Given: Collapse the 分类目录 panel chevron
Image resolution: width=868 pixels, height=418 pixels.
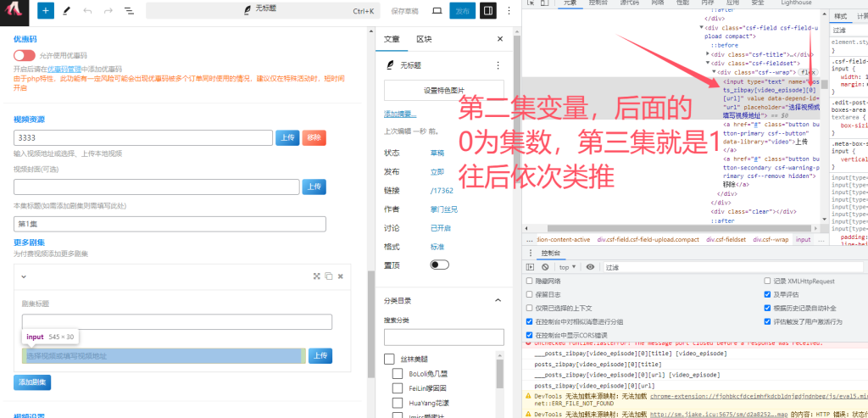Looking at the screenshot, I should pyautogui.click(x=498, y=301).
